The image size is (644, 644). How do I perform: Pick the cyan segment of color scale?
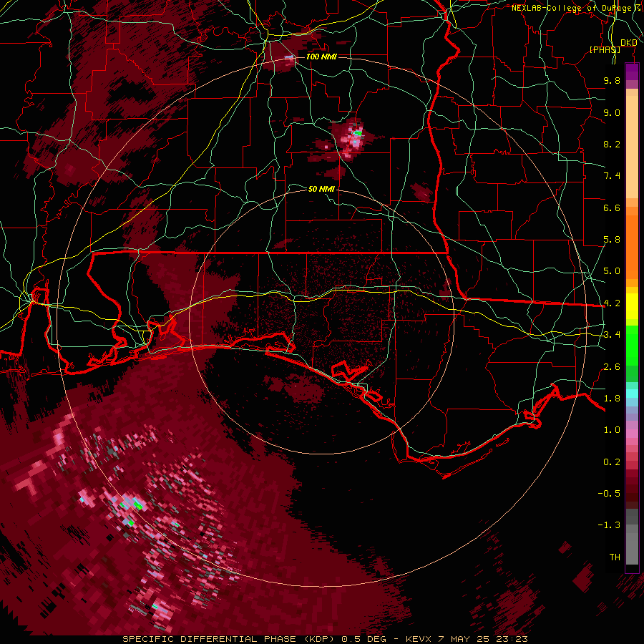(x=632, y=393)
